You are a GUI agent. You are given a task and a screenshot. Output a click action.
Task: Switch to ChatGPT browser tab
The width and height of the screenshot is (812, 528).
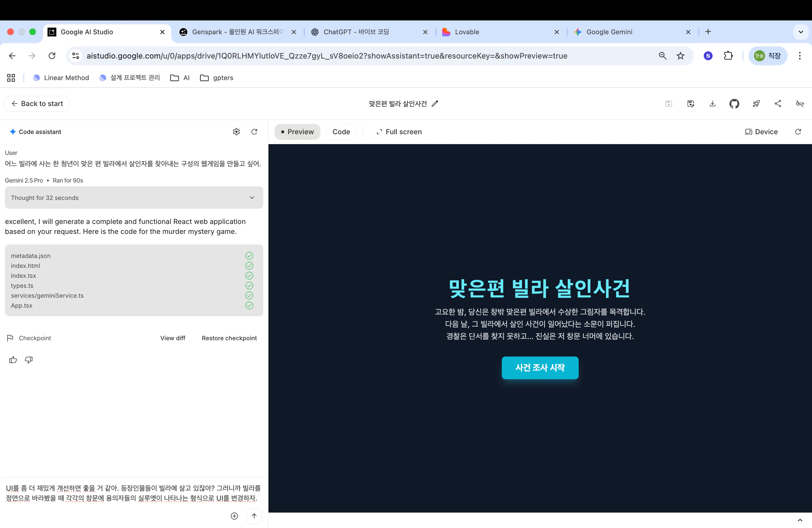[369, 32]
